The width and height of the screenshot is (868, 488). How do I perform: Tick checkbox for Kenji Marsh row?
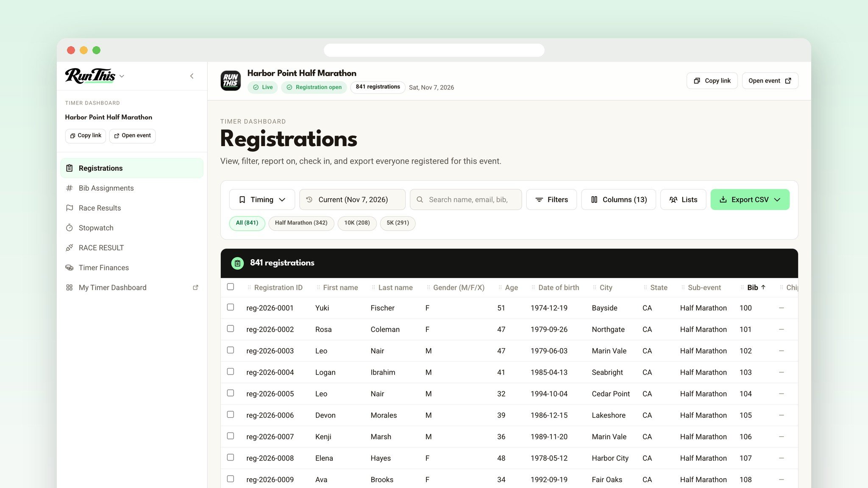click(231, 436)
